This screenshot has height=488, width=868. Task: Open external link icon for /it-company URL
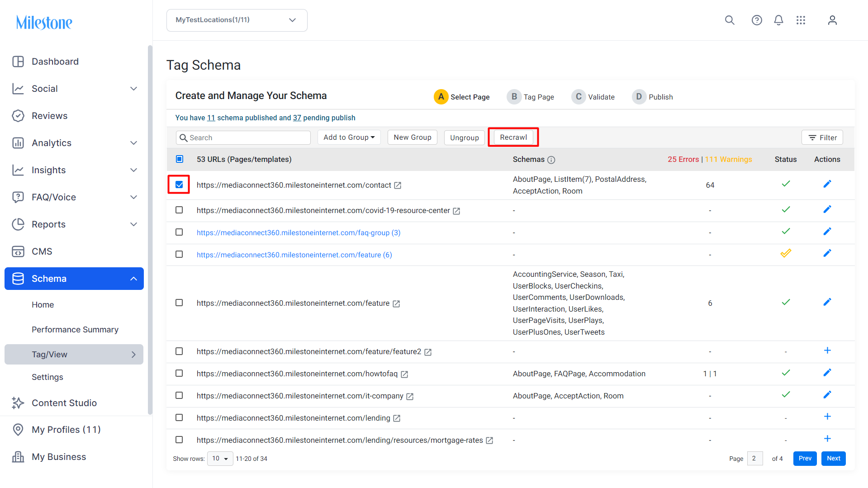coord(410,397)
